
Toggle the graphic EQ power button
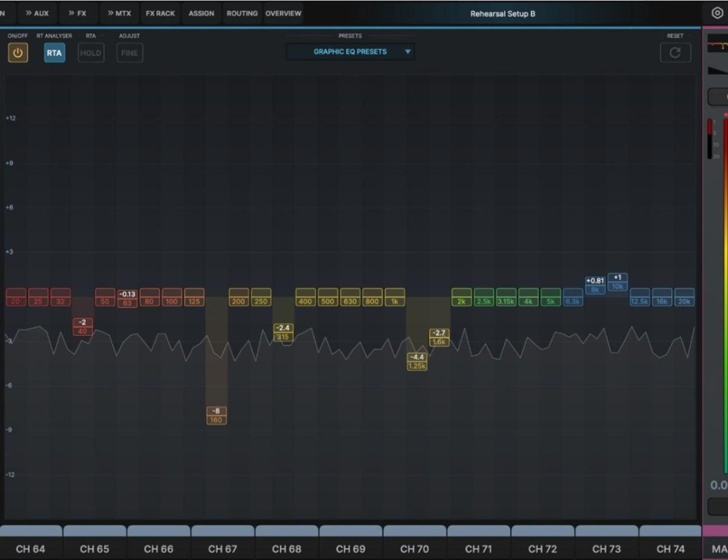[18, 53]
